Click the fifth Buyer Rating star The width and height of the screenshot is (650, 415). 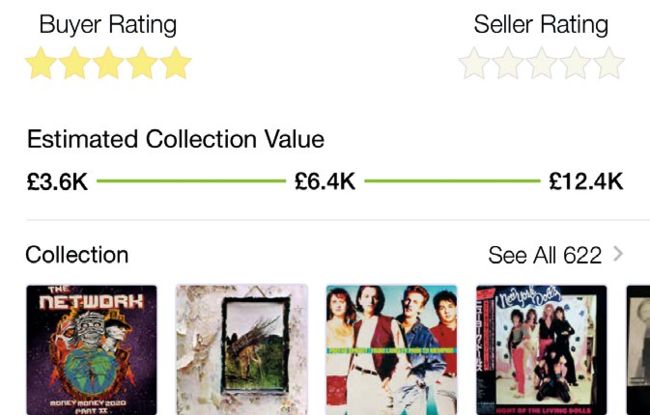[x=175, y=65]
